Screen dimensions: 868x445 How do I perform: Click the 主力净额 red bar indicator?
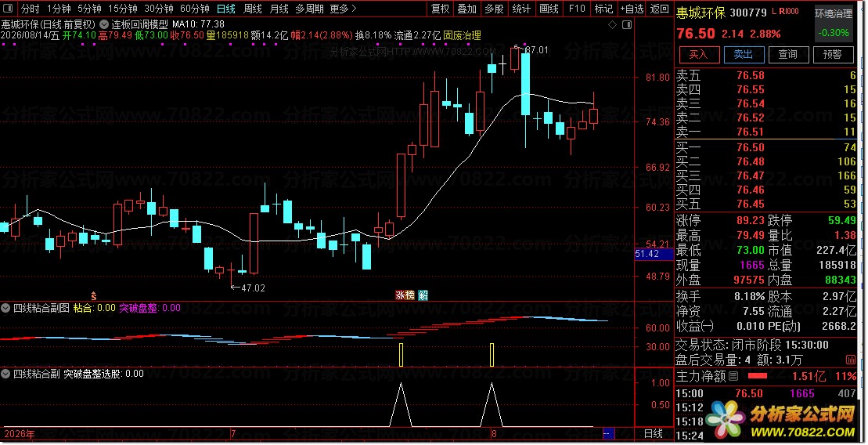click(x=758, y=376)
